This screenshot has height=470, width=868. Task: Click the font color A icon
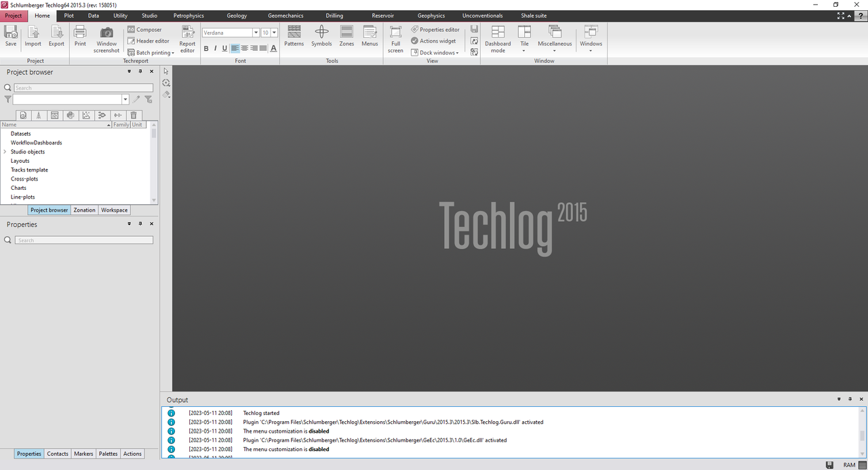(273, 48)
